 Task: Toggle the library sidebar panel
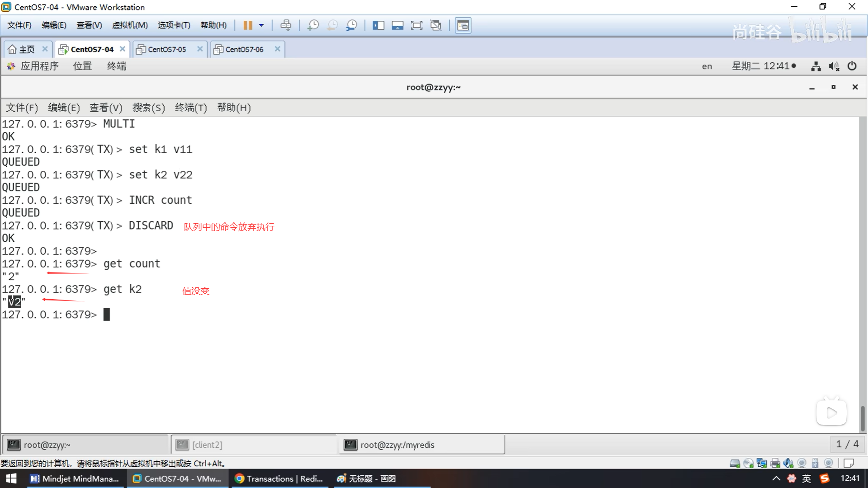point(378,25)
